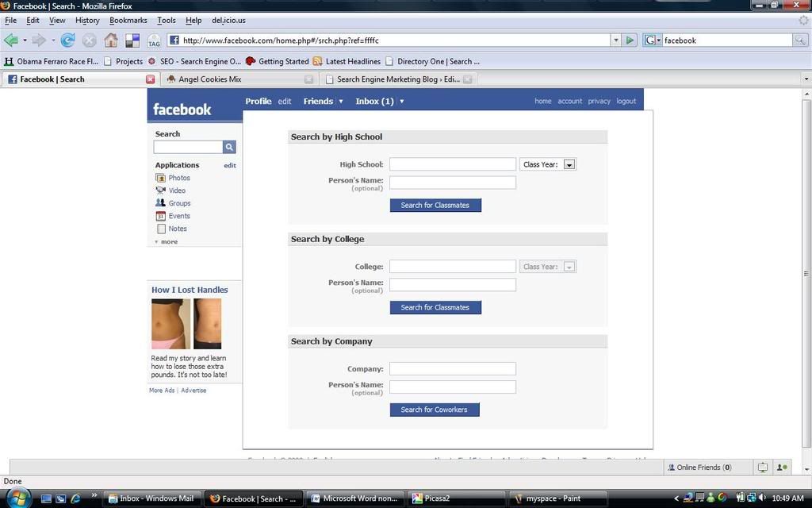Expand the Friends menu arrow

tap(341, 101)
